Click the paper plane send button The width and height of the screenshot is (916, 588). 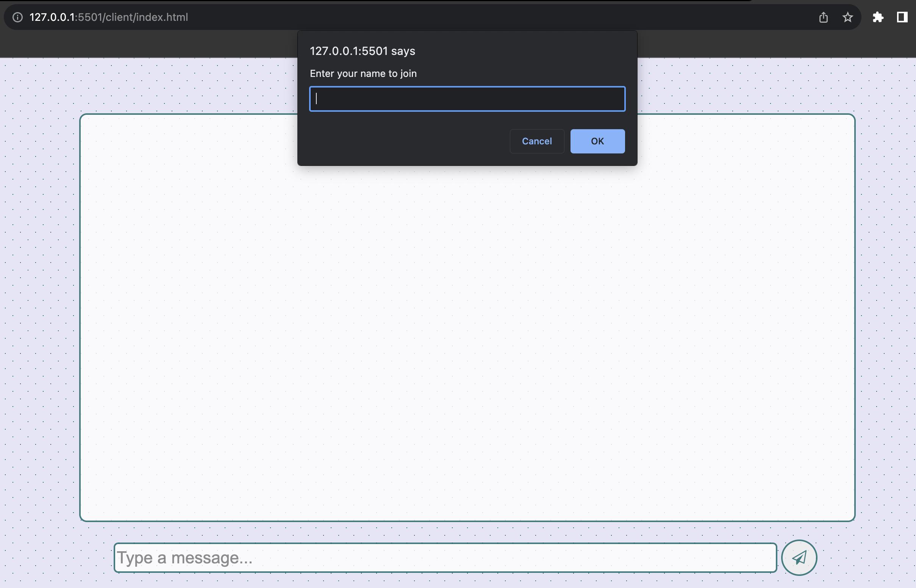click(799, 557)
